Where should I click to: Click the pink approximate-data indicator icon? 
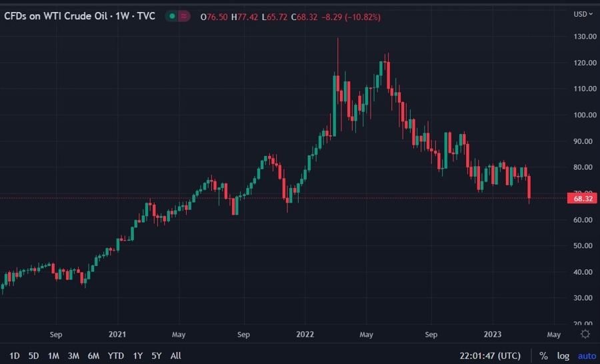tap(184, 16)
